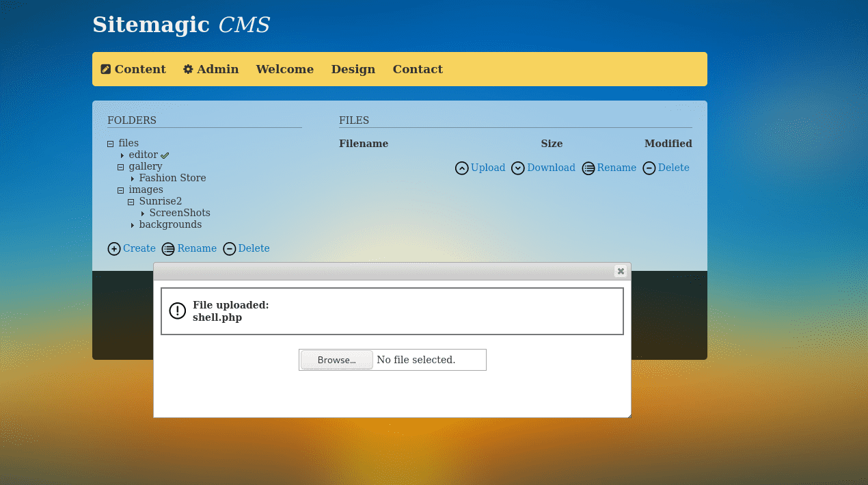Expand the backgrounds folder arrow

click(x=133, y=225)
